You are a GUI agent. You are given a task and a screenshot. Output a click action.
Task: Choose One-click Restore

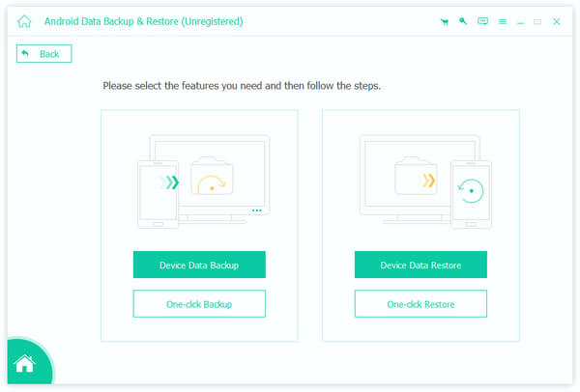(x=420, y=304)
